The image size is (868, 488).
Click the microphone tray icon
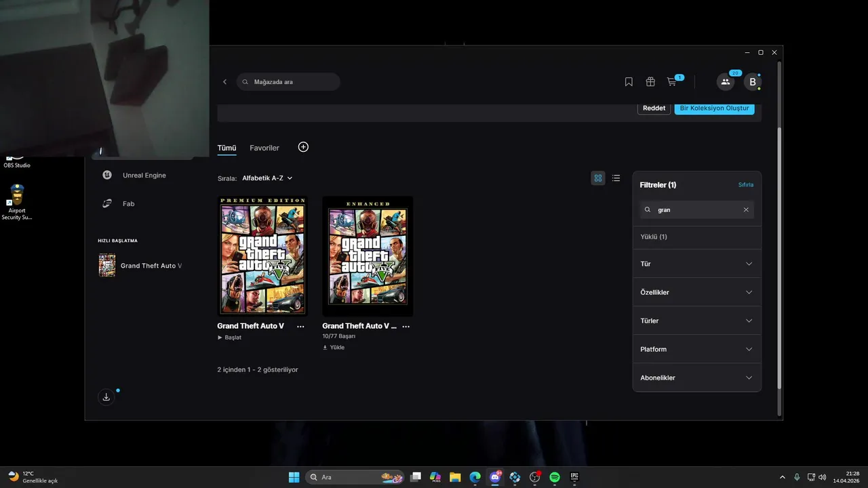797,477
